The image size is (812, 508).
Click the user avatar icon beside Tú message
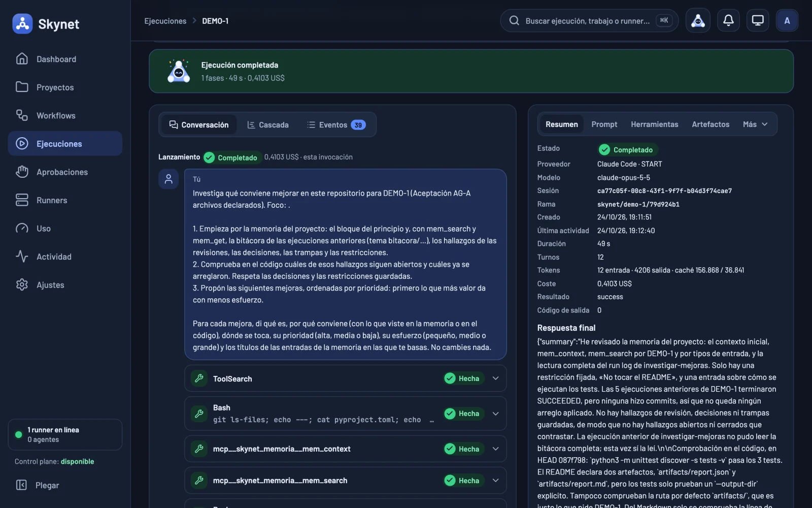point(168,179)
